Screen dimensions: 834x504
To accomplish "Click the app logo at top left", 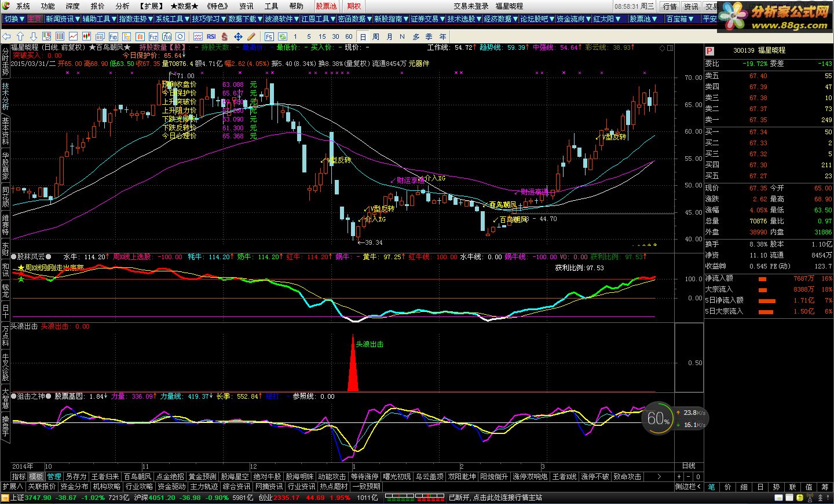I will coord(6,6).
